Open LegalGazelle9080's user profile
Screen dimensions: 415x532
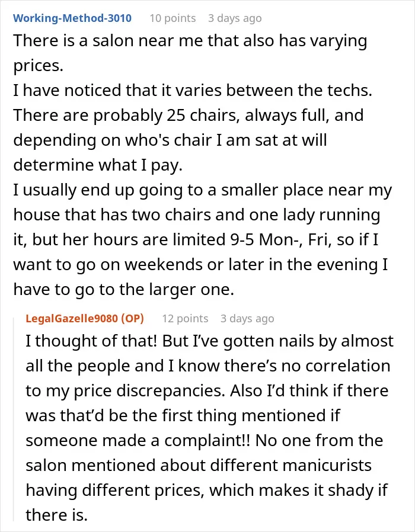72,318
